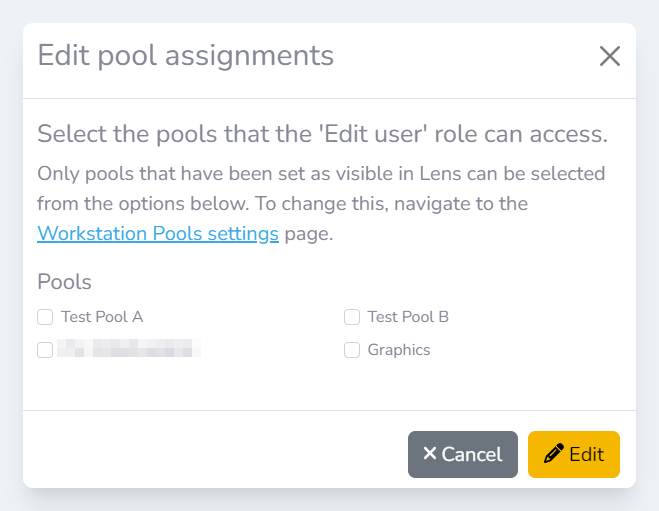Viewport: 659px width, 511px height.
Task: Select the "Test Pool A" label text
Action: tap(102, 317)
